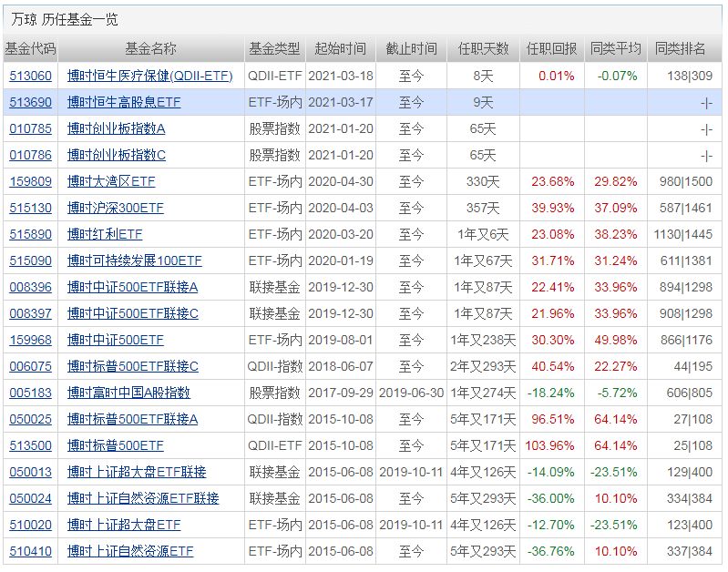Open 博时上证超大盘ETF联接 fund link
The width and height of the screenshot is (728, 572).
click(x=137, y=473)
